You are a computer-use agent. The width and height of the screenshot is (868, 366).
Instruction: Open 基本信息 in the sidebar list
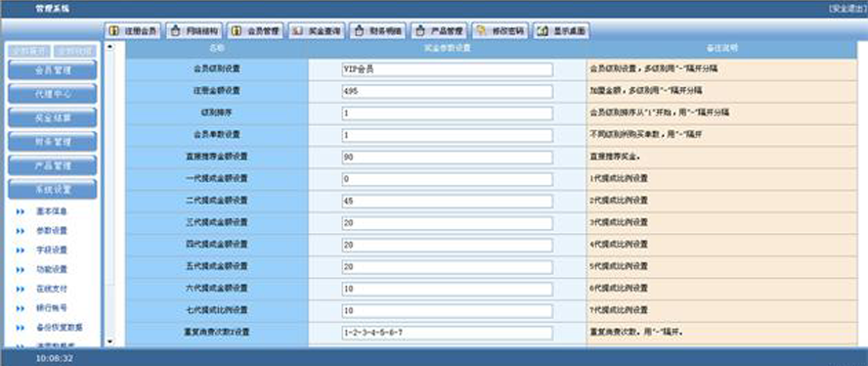(52, 211)
